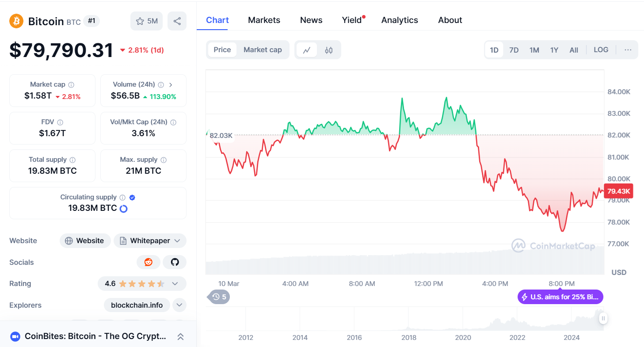
Task: Open the Yield tab
Action: pos(352,20)
